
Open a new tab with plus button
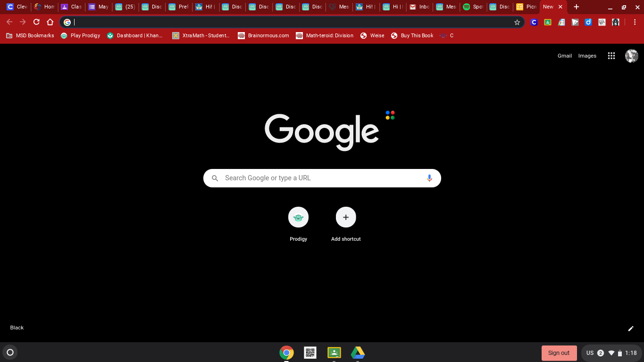[x=576, y=7]
